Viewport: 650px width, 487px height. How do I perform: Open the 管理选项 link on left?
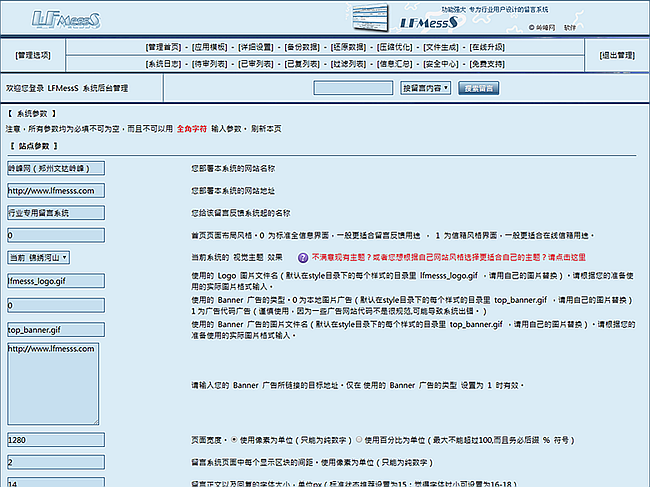click(x=37, y=56)
